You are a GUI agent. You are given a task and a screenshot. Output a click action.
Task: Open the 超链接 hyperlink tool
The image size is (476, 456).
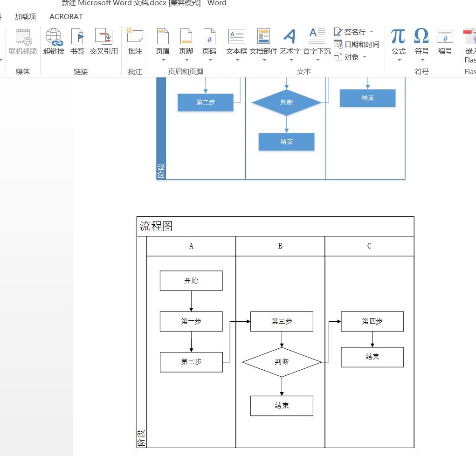pyautogui.click(x=53, y=42)
